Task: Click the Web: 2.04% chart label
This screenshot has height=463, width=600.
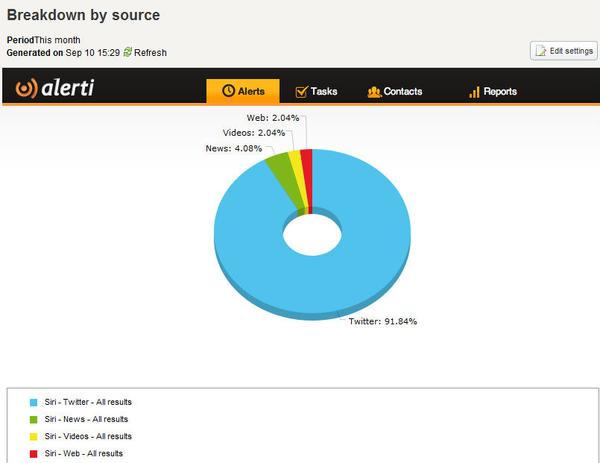Action: (273, 117)
